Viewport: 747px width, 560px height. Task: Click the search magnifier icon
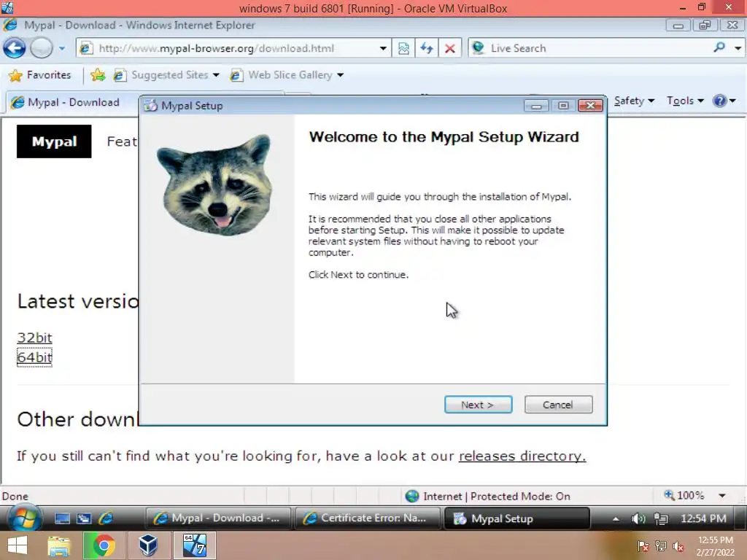click(719, 47)
